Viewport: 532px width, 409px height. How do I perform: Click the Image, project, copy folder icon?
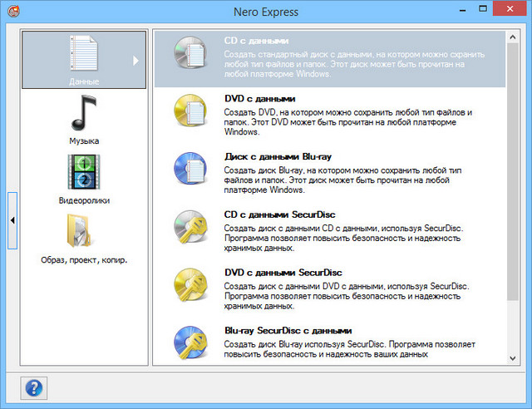point(84,232)
